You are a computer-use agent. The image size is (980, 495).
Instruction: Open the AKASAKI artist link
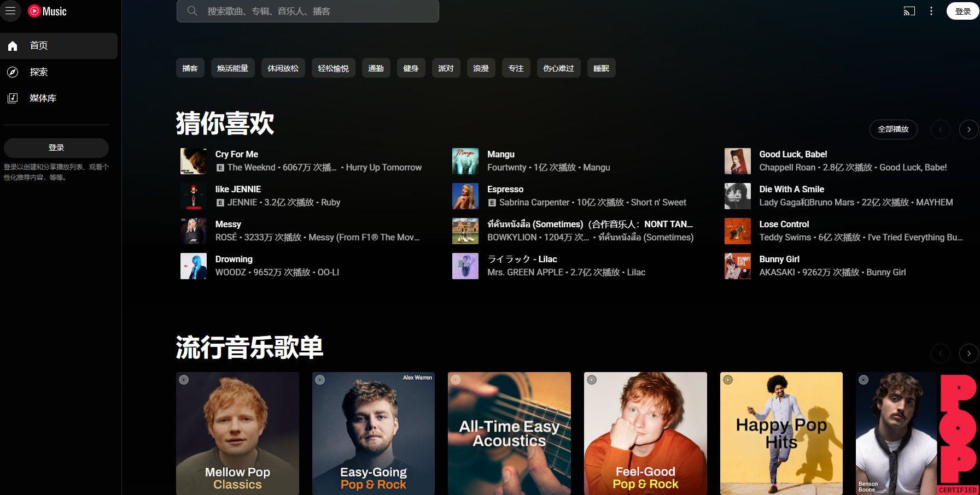click(777, 273)
